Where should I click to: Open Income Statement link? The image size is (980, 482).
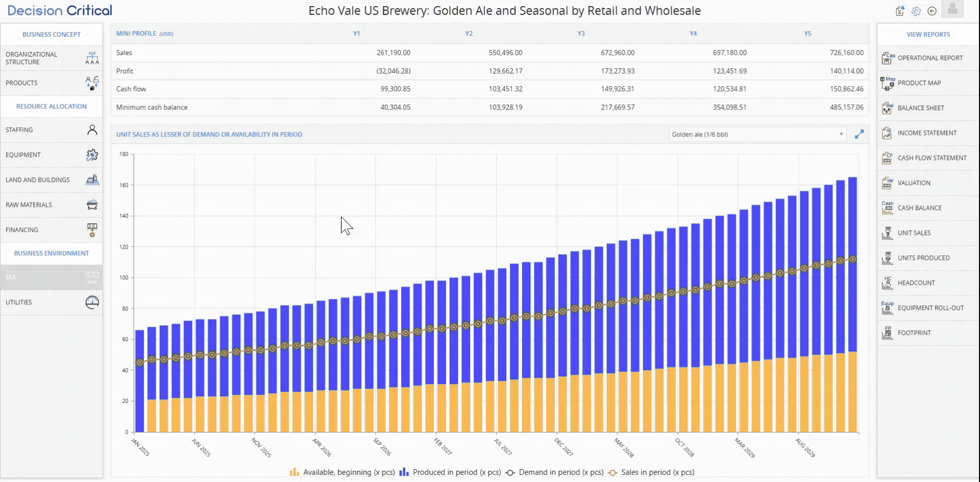(927, 133)
